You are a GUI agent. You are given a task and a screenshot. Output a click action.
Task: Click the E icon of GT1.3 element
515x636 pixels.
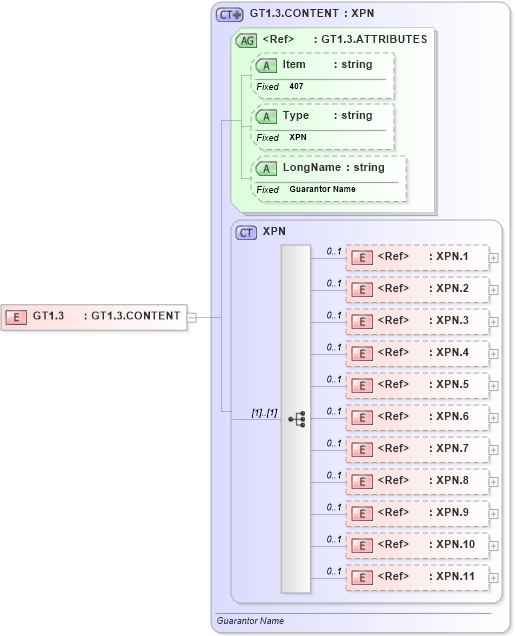[16, 317]
